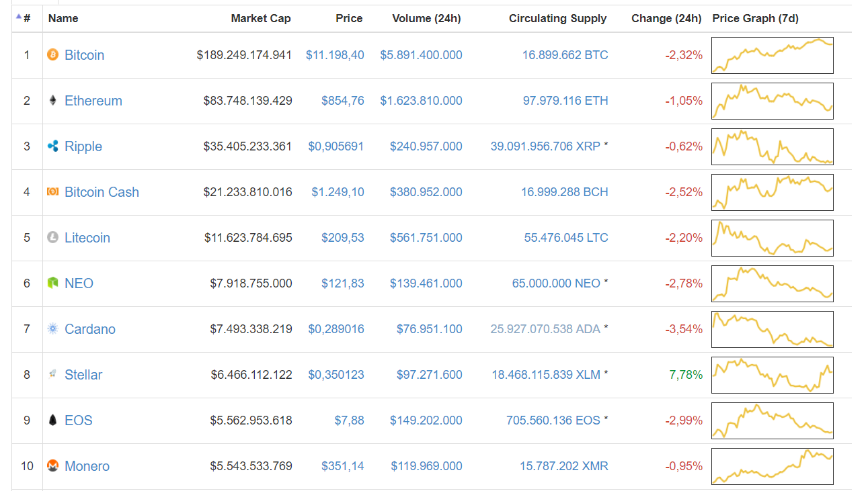Click the Cardano logo icon
The height and width of the screenshot is (491, 868).
[52, 329]
